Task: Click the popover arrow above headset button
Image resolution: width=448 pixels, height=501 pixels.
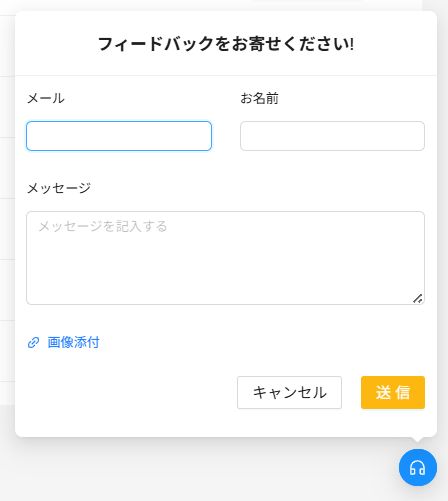Action: pyautogui.click(x=418, y=439)
